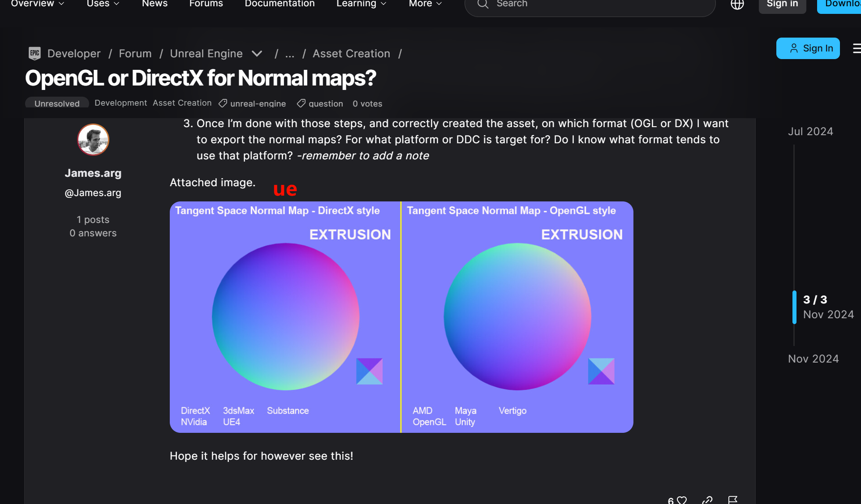Click James.arg profile avatar

pyautogui.click(x=93, y=140)
